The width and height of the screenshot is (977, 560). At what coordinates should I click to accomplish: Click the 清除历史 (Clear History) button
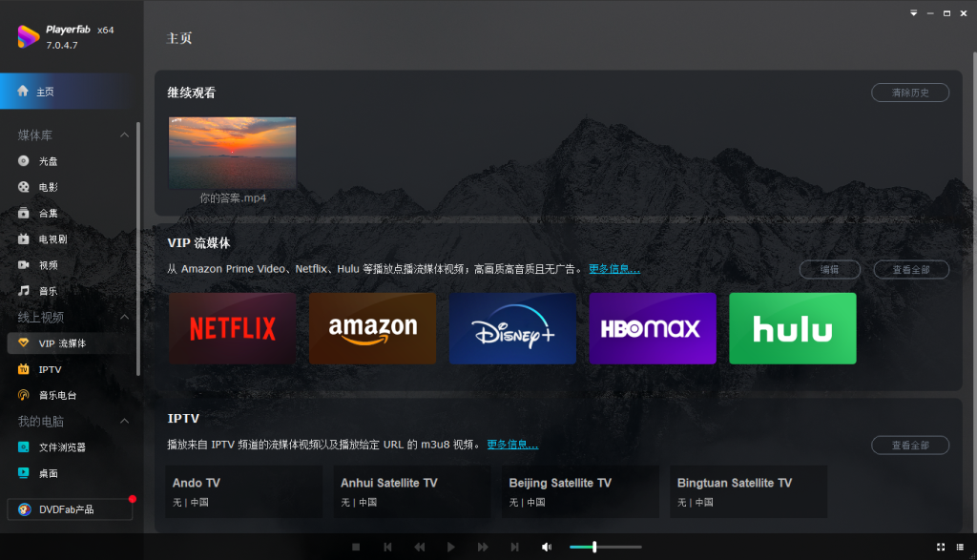click(x=908, y=93)
